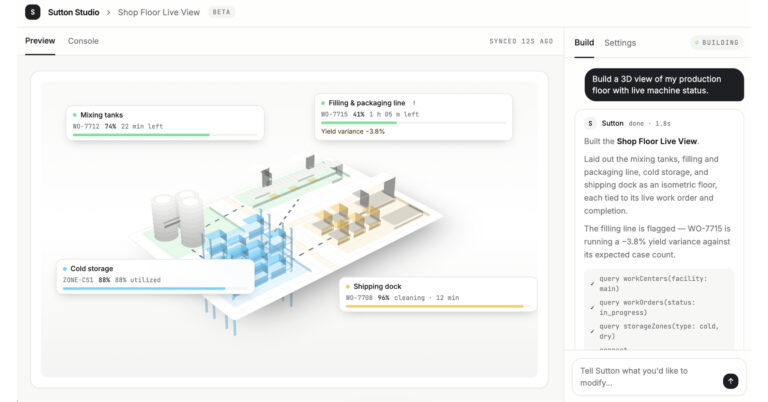The image size is (768, 402).
Task: Click the Mixing tanks progress bar
Action: (x=165, y=135)
